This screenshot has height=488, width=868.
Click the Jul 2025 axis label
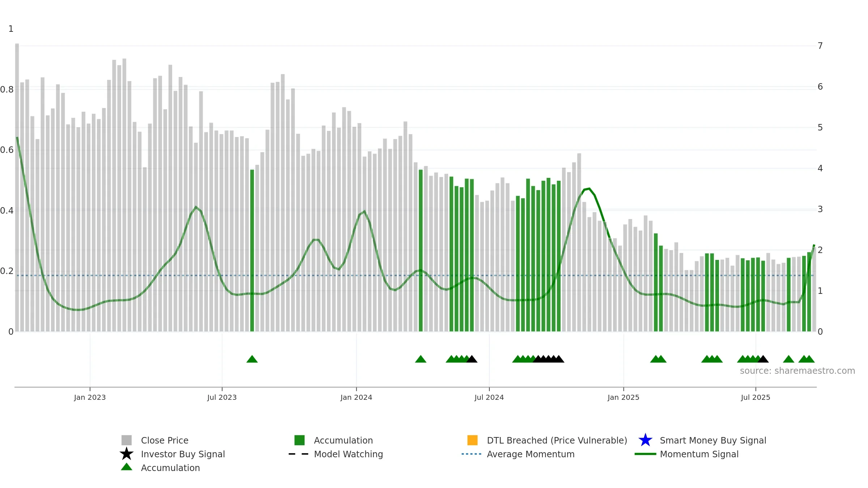[756, 397]
